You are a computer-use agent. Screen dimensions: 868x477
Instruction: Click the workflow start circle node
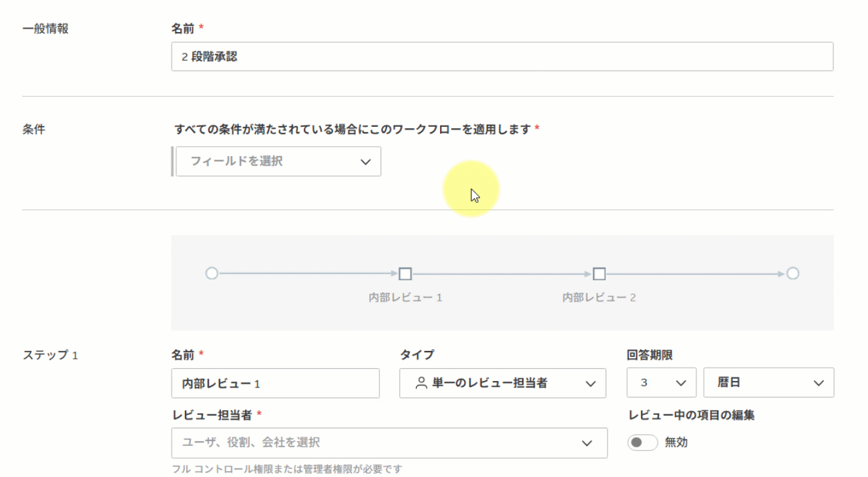pos(212,274)
